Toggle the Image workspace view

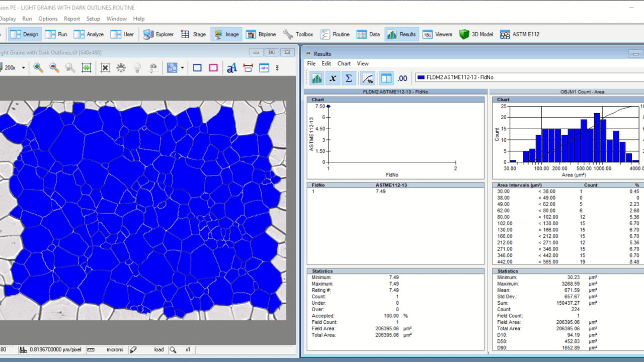(x=227, y=34)
